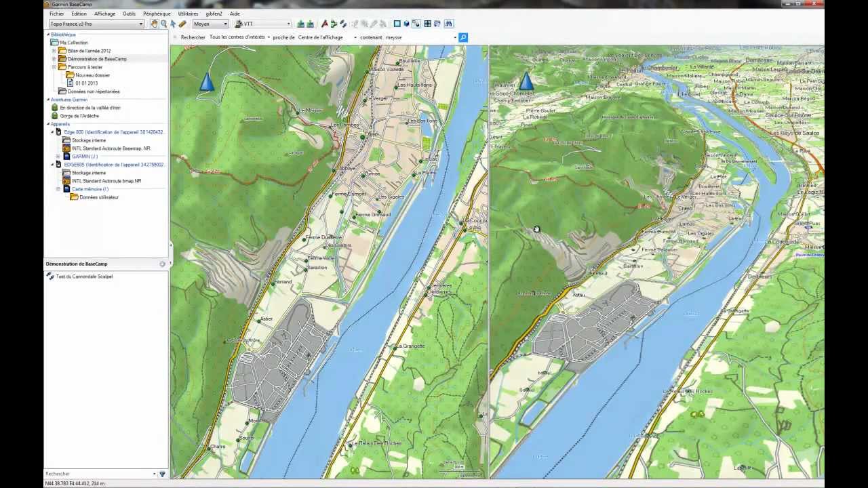Click the 'Test du Cannondale Scalpel' list entry
Screen dimensions: 868x488
click(x=84, y=277)
